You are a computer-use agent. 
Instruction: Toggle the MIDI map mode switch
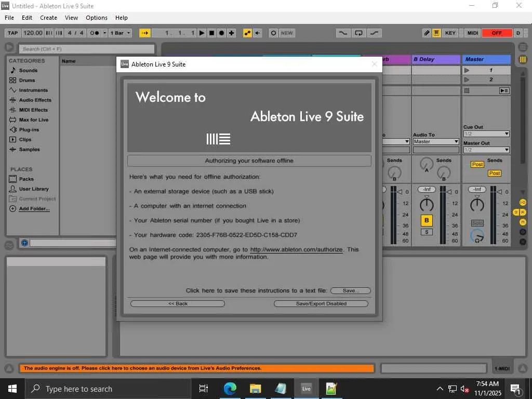[473, 33]
